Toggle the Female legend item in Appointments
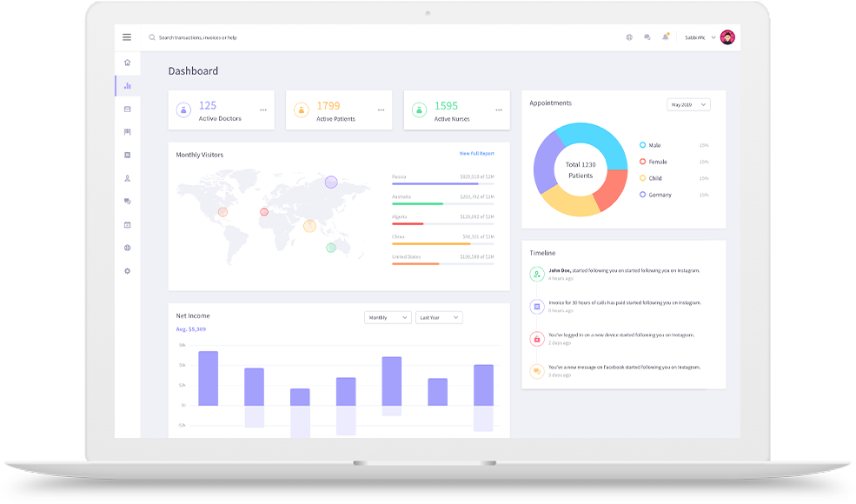This screenshot has width=856, height=504. tap(657, 162)
